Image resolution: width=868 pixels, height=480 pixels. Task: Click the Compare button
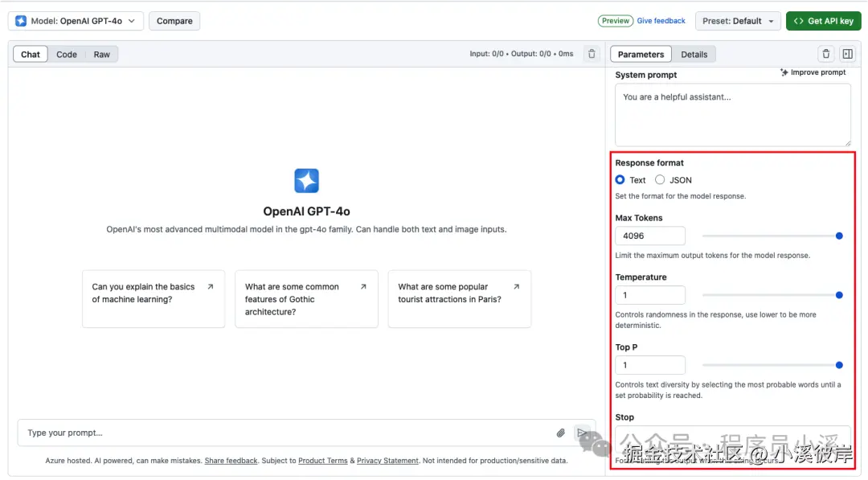pos(174,21)
